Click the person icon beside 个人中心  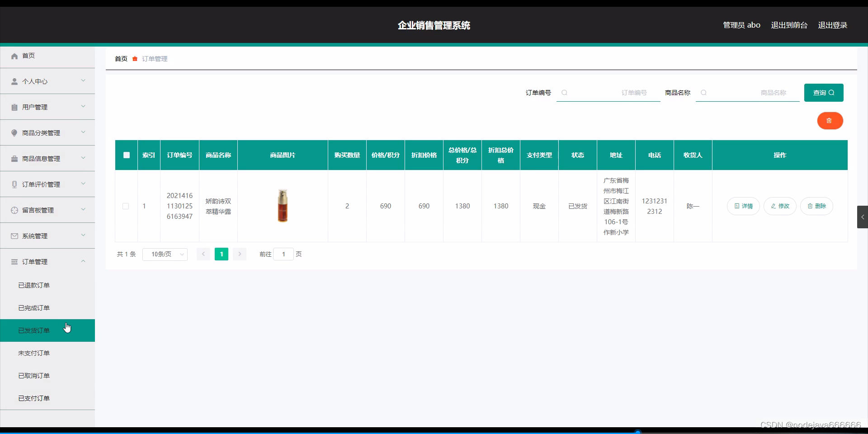coord(14,82)
